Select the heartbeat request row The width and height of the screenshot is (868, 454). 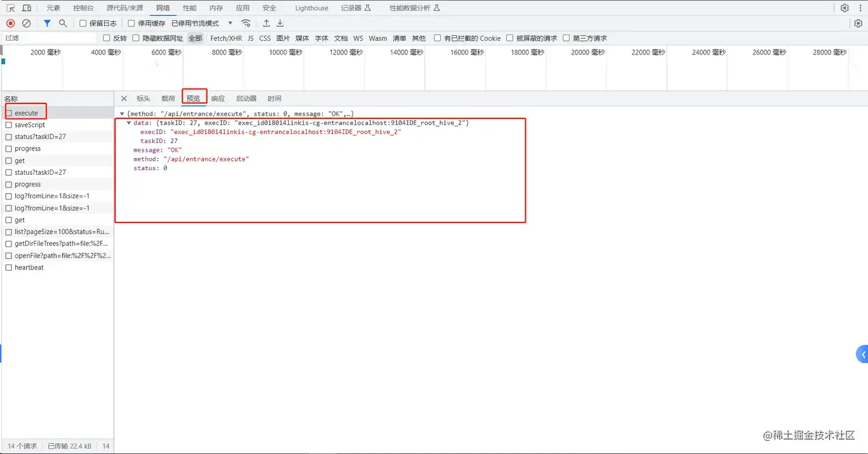click(57, 267)
